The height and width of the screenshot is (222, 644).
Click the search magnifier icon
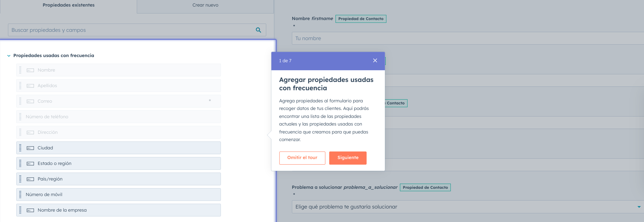258,30
